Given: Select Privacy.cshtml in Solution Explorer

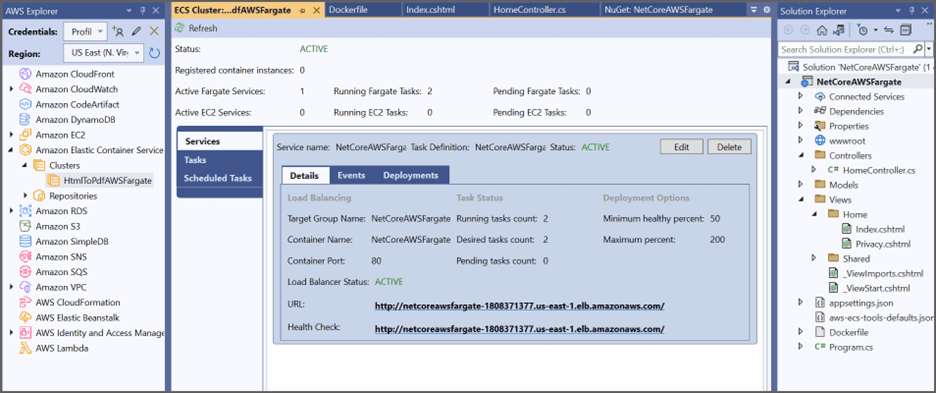Looking at the screenshot, I should pyautogui.click(x=883, y=244).
